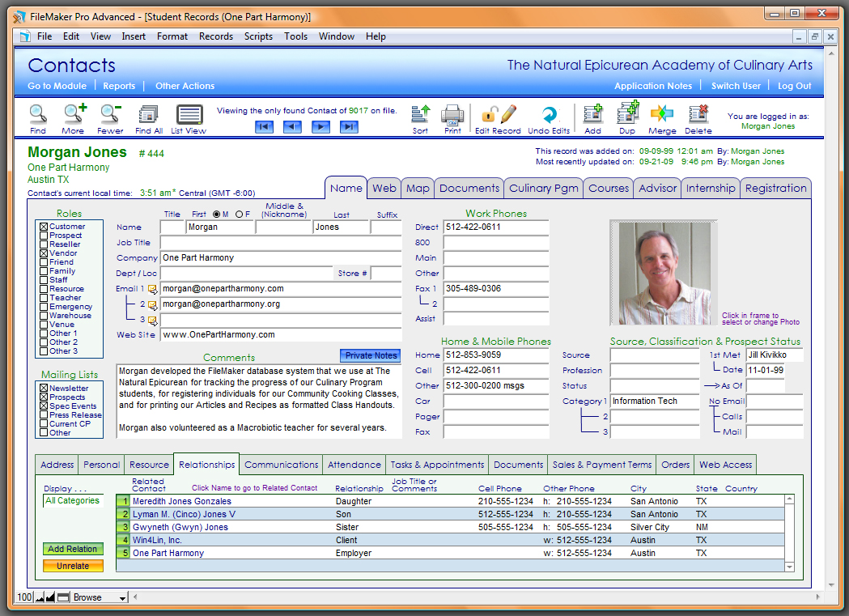The image size is (849, 616).
Task: Send email to Email 1 address icon
Action: (153, 289)
